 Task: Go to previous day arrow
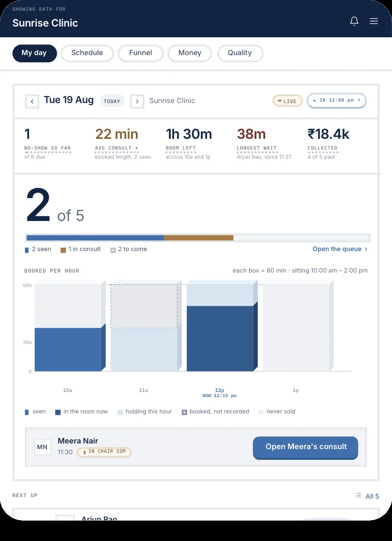pos(32,102)
